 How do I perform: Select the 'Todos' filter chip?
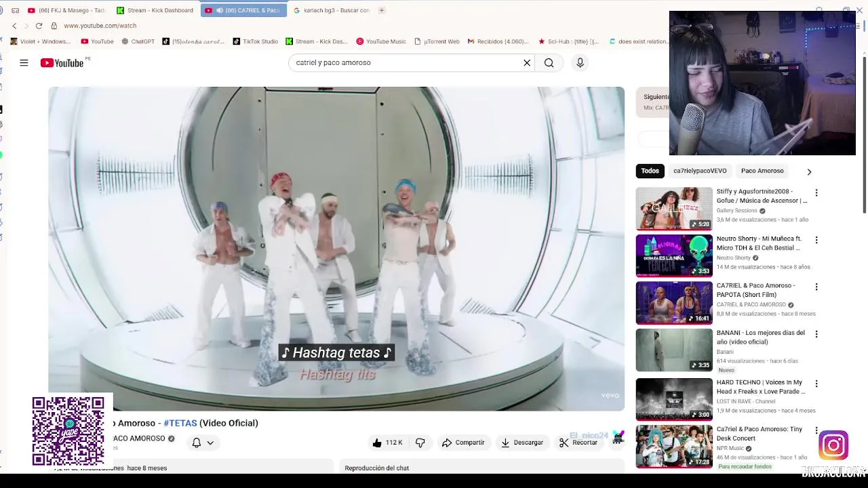(650, 171)
